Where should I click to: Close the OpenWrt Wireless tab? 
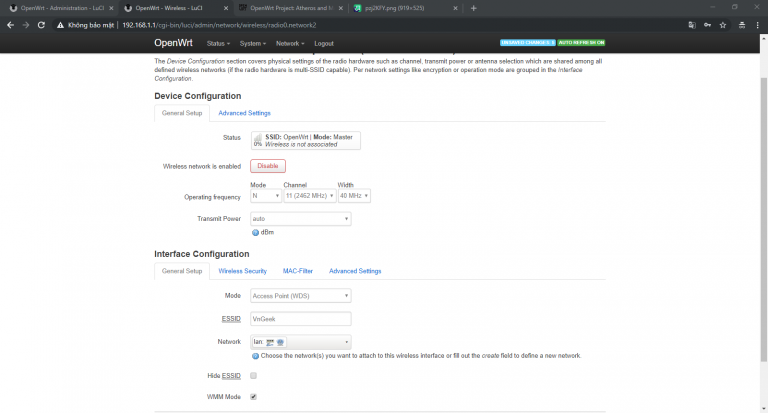pos(226,8)
